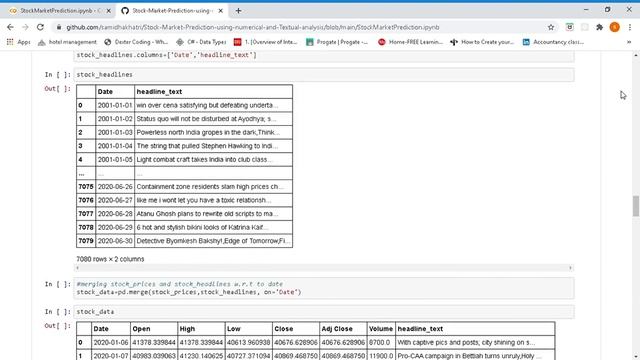
Task: Click the address bar URL field
Action: click(x=253, y=27)
